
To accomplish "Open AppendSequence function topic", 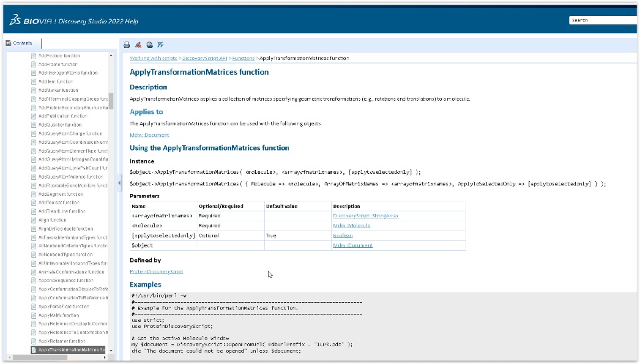I will 66,281.
